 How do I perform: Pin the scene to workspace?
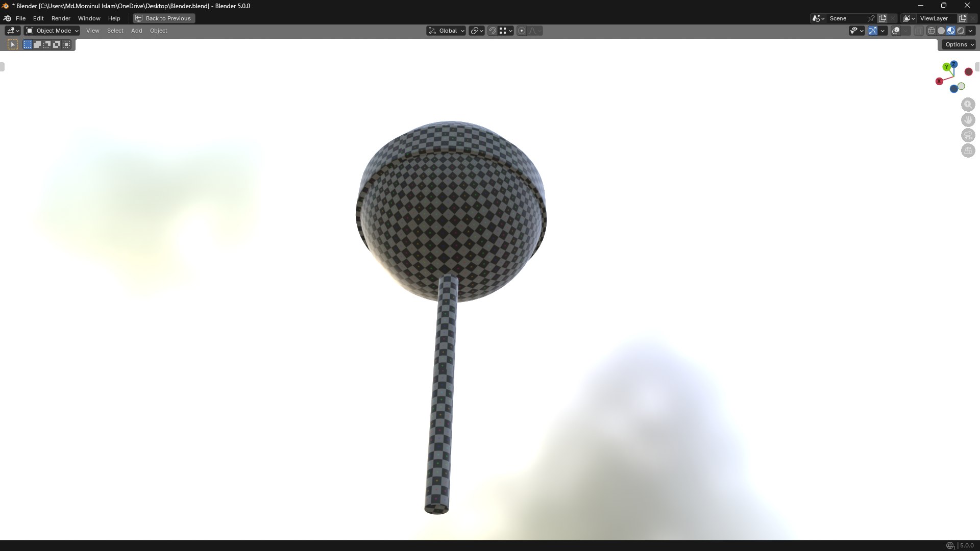(x=871, y=18)
